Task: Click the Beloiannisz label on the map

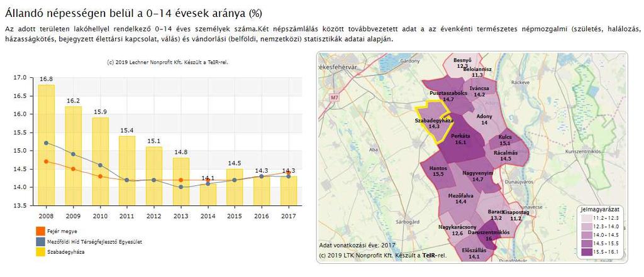Action: pyautogui.click(x=477, y=69)
